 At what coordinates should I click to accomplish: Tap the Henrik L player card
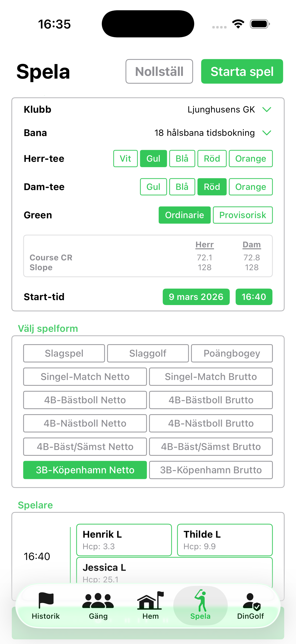coord(124,540)
